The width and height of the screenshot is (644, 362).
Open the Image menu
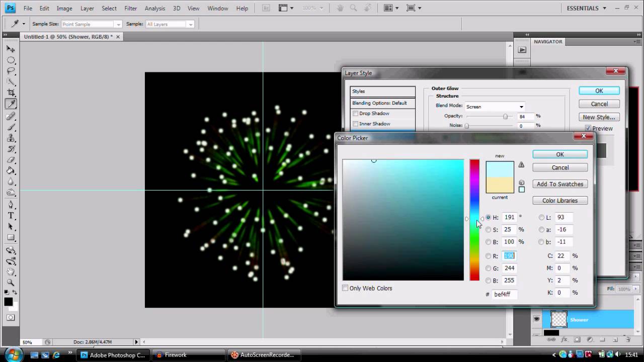(x=64, y=8)
